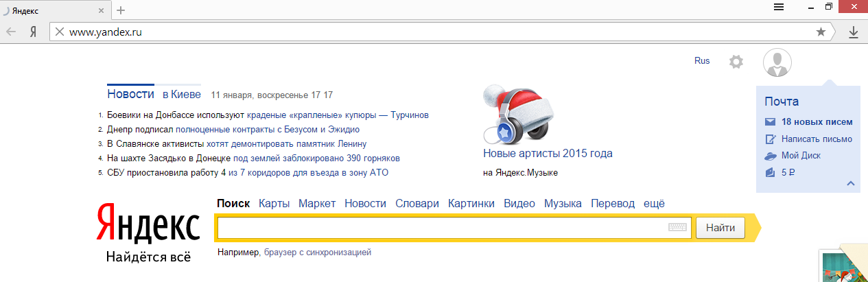Image resolution: width=868 pixels, height=282 pixels.
Task: Open downloads with the arrow icon
Action: [x=854, y=32]
